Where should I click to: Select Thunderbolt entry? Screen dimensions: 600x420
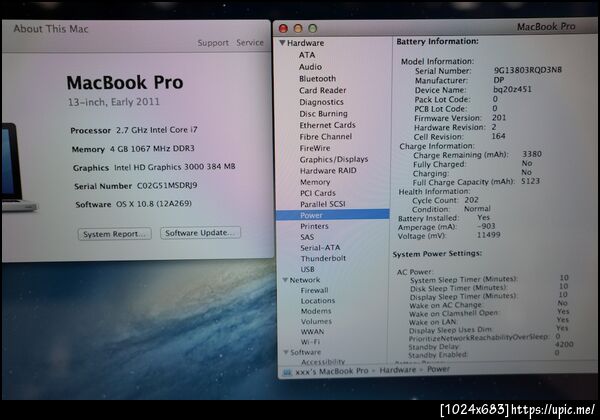[x=323, y=259]
